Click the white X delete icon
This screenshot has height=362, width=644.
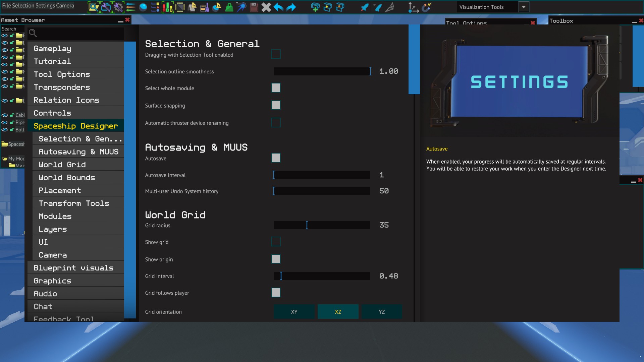pyautogui.click(x=266, y=7)
